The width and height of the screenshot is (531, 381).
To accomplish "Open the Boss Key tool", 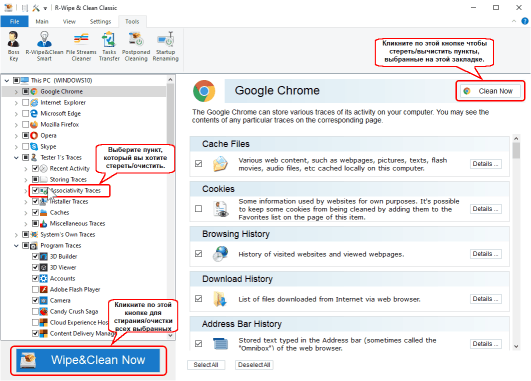I will pos(14,46).
